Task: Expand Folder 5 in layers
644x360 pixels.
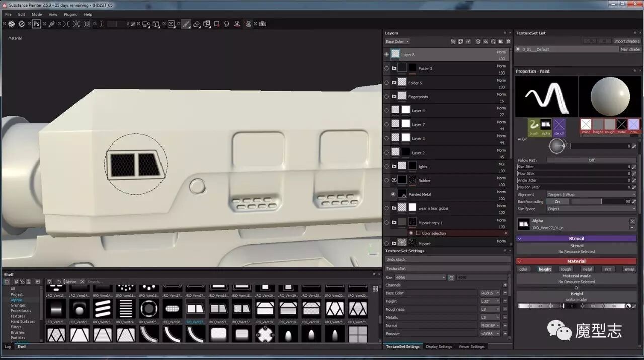Action: [394, 83]
